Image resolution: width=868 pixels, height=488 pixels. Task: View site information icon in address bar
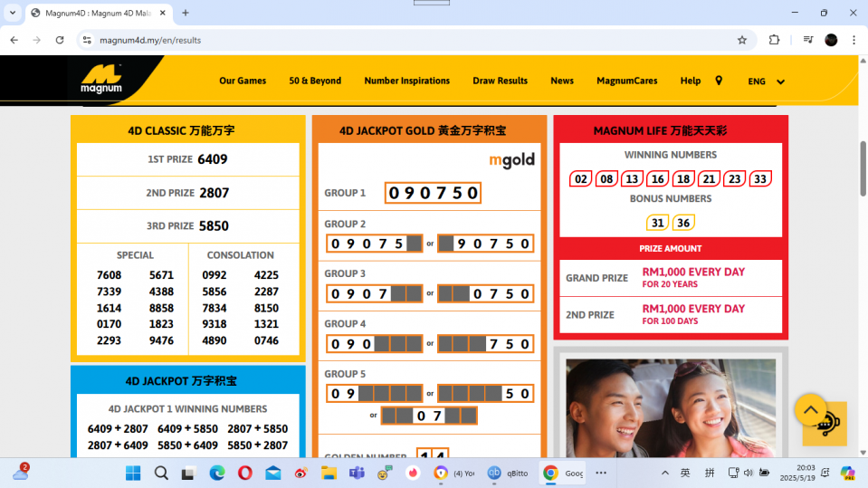pos(87,40)
